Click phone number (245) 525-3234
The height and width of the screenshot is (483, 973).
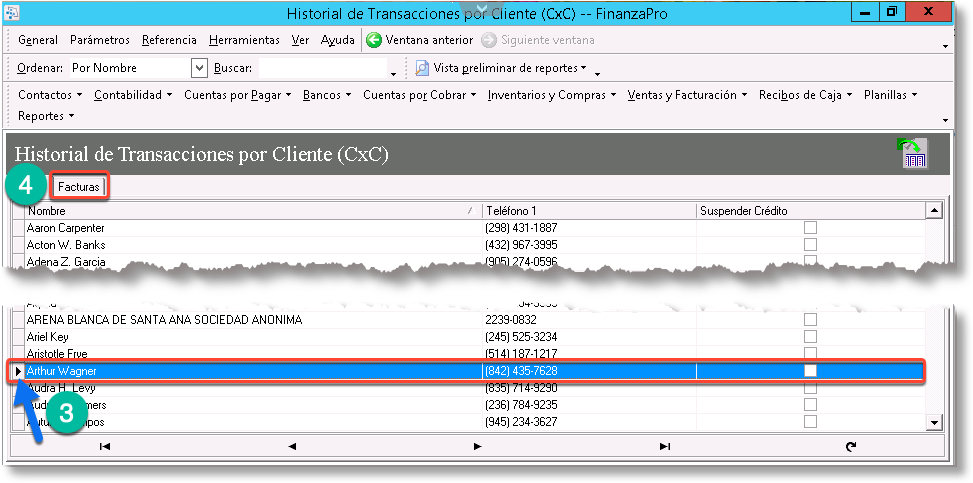click(x=521, y=336)
